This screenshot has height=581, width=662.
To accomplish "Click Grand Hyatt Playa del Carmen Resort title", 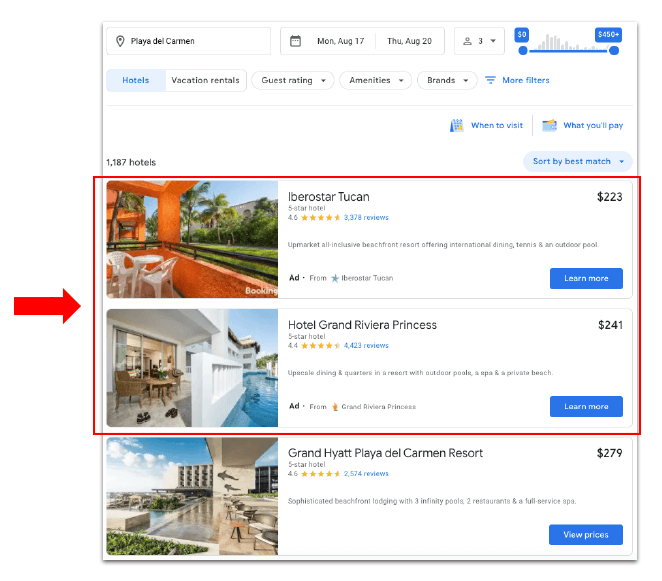I will pyautogui.click(x=385, y=453).
